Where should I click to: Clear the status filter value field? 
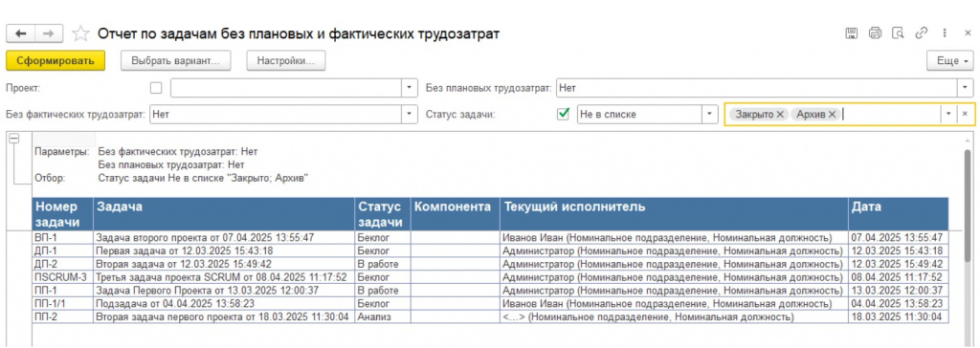(965, 115)
